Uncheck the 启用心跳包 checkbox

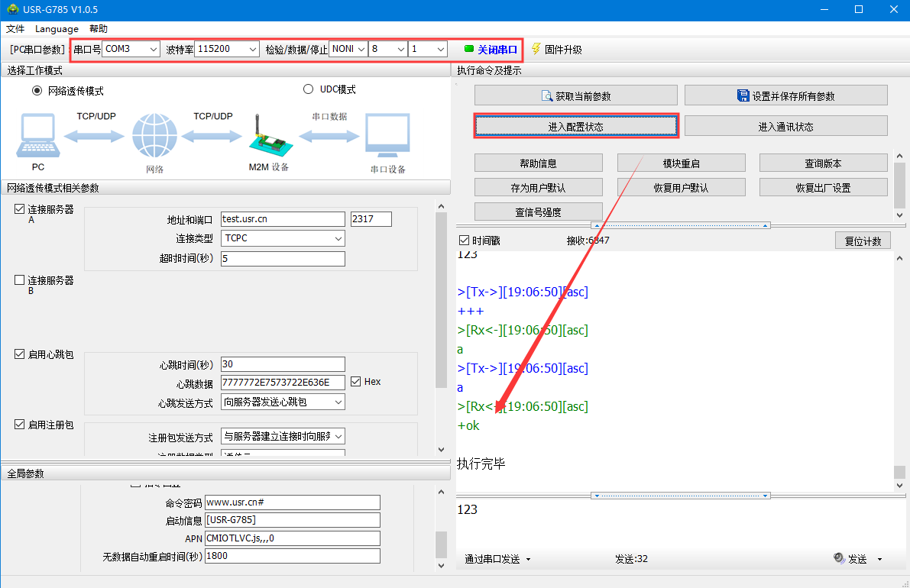(x=20, y=354)
